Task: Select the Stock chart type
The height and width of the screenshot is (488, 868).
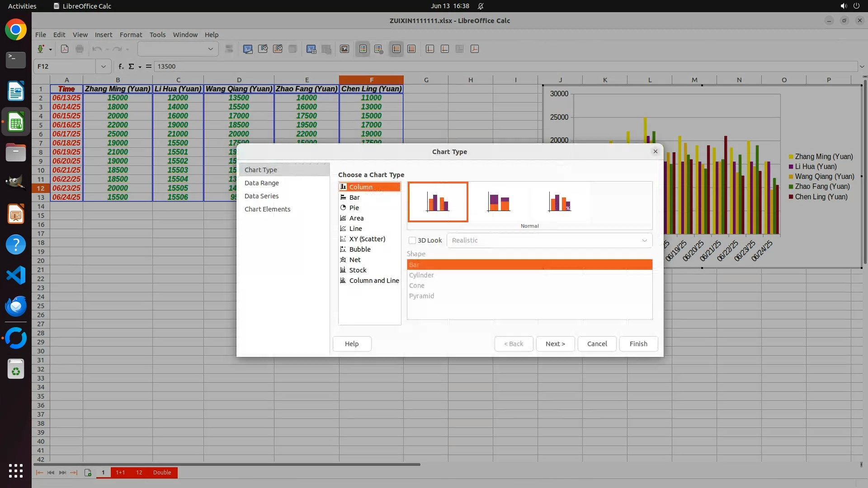Action: pos(358,270)
